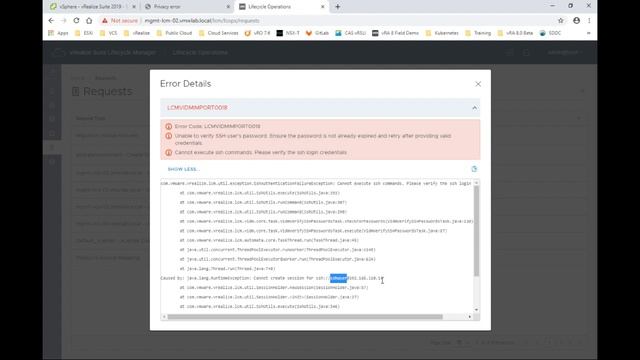Click the Error Details dialog title
The height and width of the screenshot is (360, 640).
point(185,84)
